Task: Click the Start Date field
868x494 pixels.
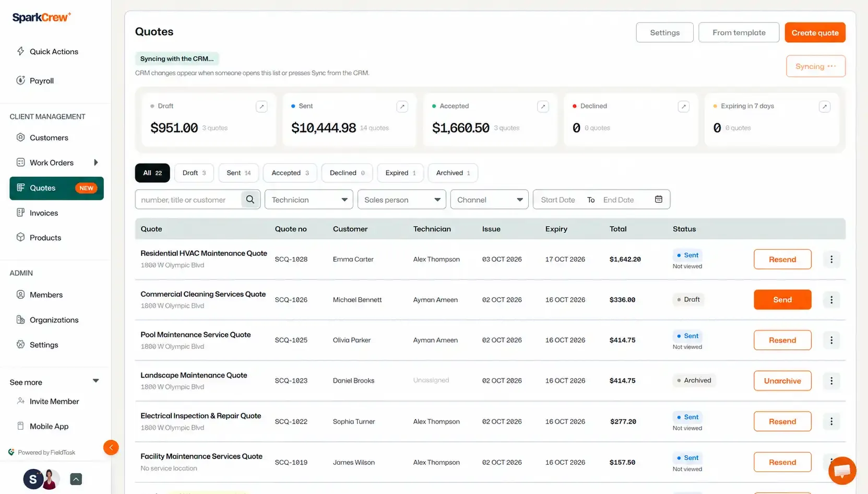Action: (x=558, y=199)
